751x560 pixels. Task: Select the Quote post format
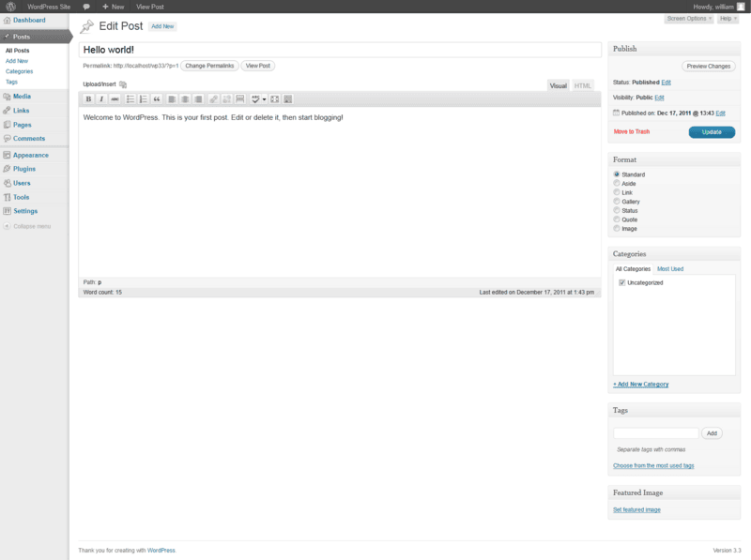pos(617,219)
